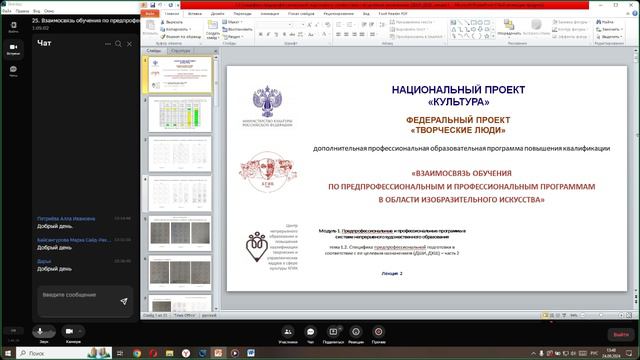Apply italic formatting in the ribbon
The height and width of the screenshot is (360, 640).
pos(268,35)
